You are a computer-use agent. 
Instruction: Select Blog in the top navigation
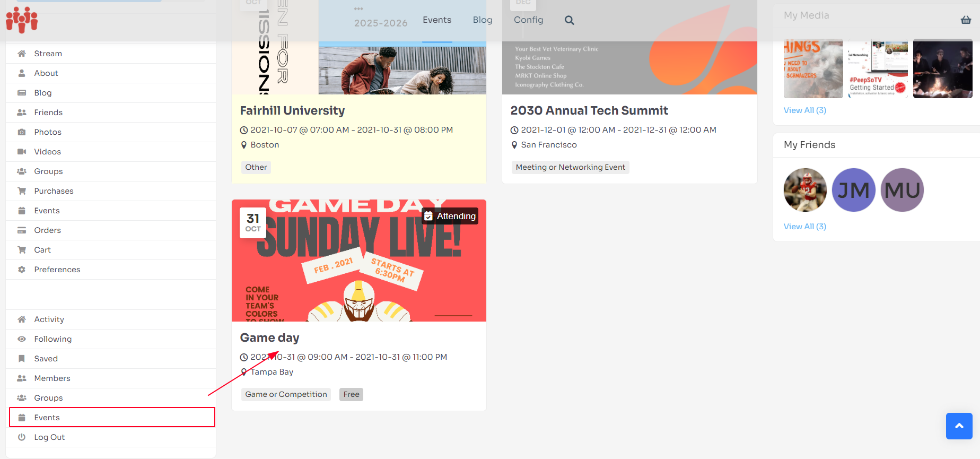tap(483, 20)
